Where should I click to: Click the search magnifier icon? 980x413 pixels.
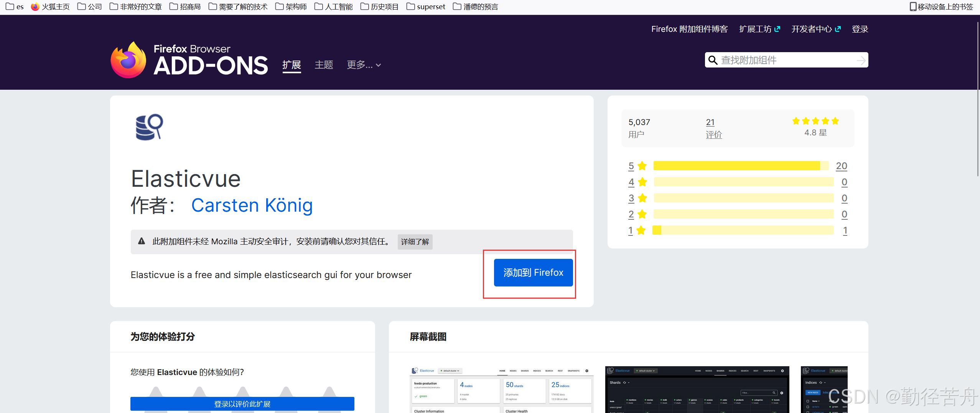coord(713,60)
